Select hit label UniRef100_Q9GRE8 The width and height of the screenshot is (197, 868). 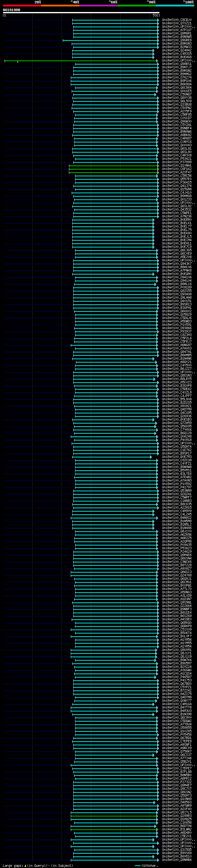pyautogui.click(x=176, y=40)
